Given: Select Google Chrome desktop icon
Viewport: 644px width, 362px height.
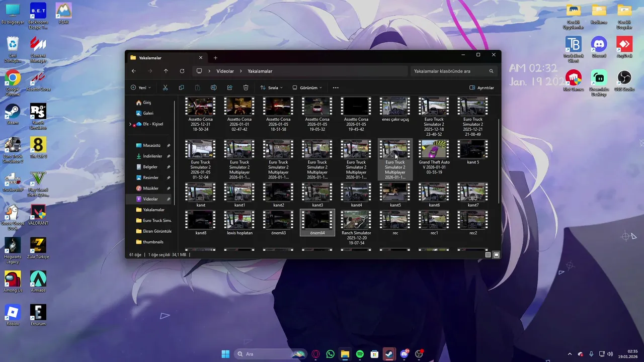Looking at the screenshot, I should (13, 83).
